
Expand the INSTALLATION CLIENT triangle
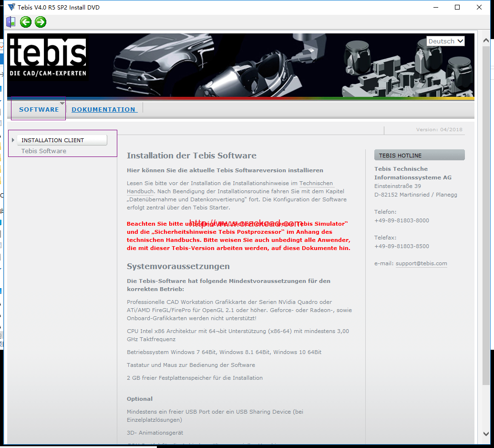[x=13, y=140]
